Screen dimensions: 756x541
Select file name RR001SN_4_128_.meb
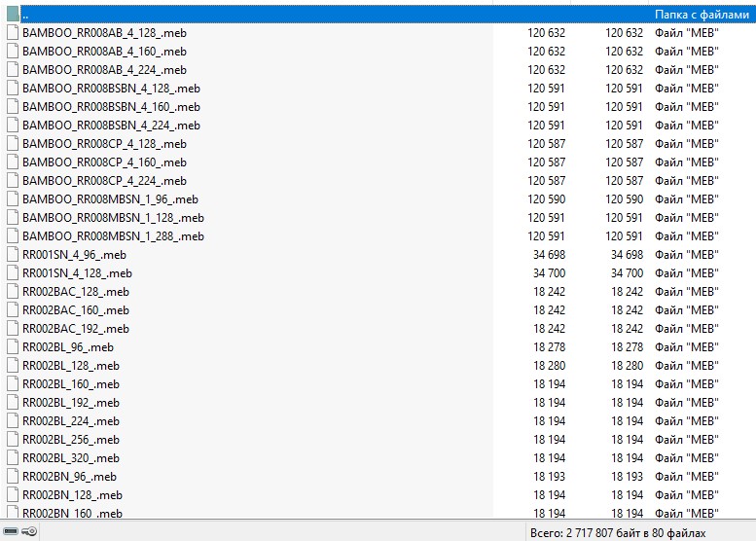click(x=77, y=272)
